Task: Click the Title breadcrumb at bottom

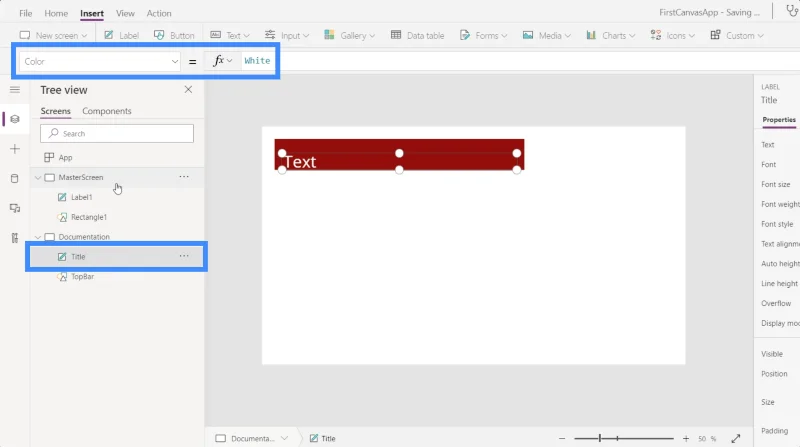Action: tap(322, 438)
